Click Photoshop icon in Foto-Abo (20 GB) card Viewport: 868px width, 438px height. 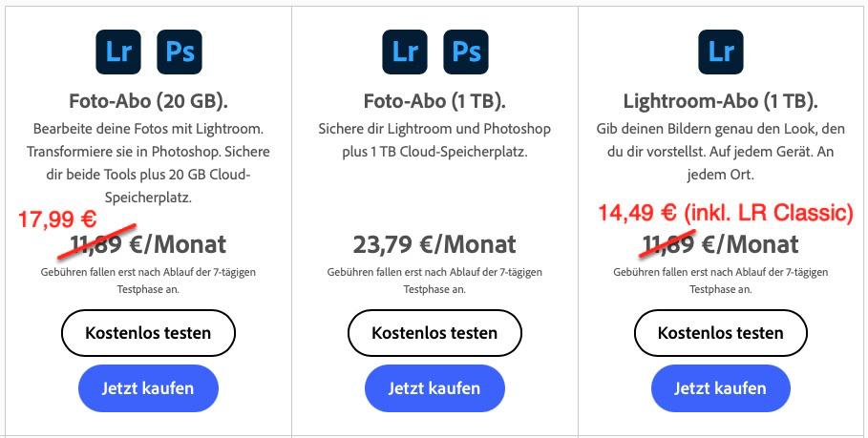[x=180, y=52]
